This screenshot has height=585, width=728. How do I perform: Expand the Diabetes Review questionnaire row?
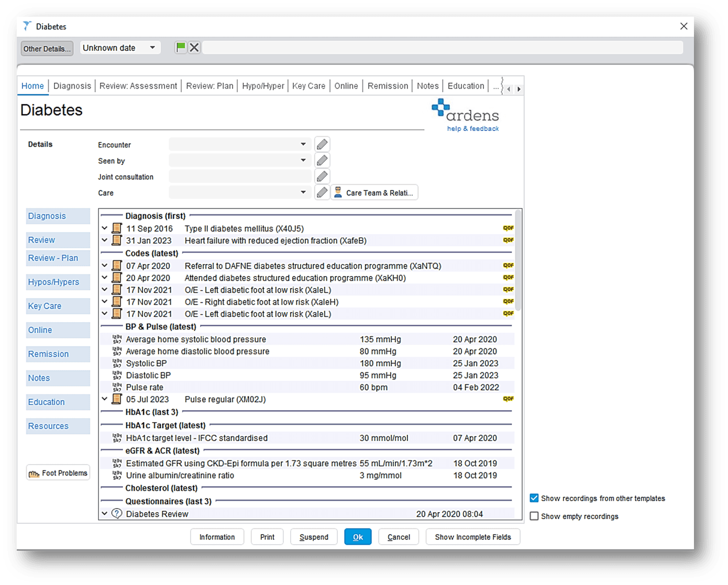(x=104, y=514)
